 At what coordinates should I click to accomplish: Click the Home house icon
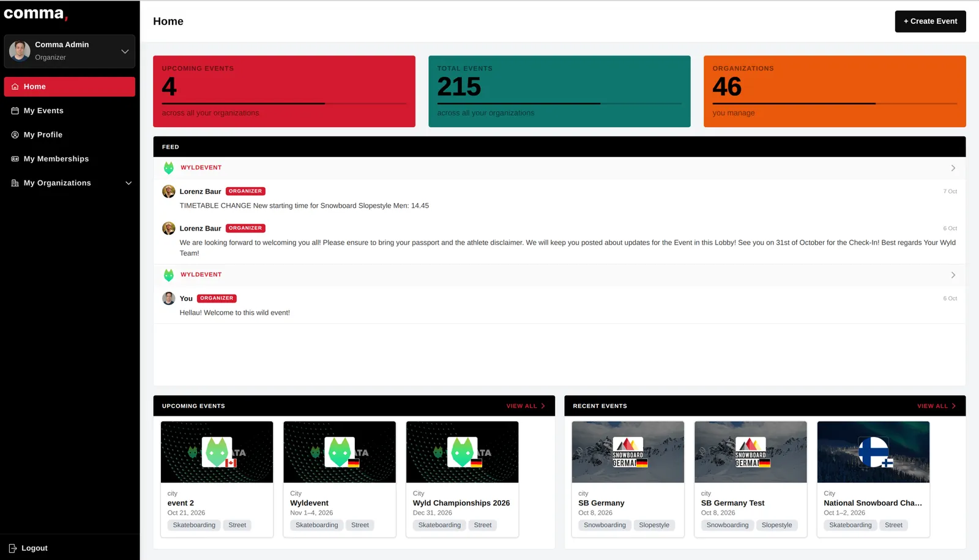pos(15,87)
